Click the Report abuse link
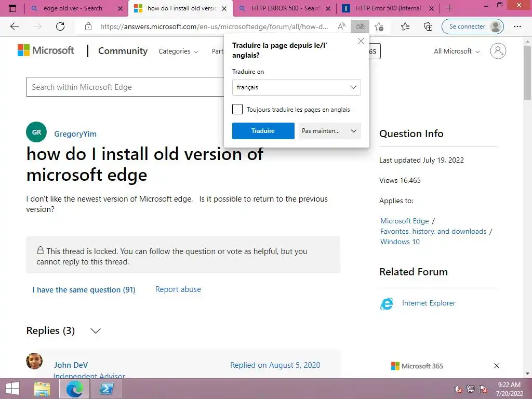This screenshot has height=399, width=532. pos(178,289)
